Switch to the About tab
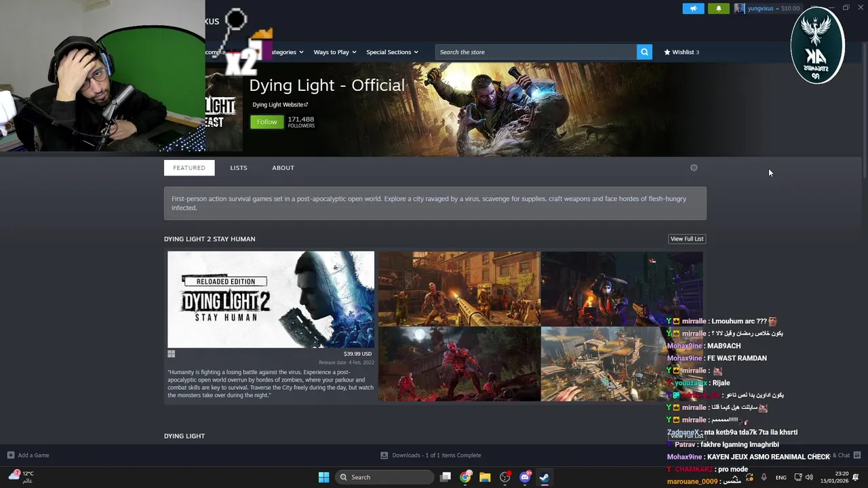The width and height of the screenshot is (868, 488). click(283, 167)
